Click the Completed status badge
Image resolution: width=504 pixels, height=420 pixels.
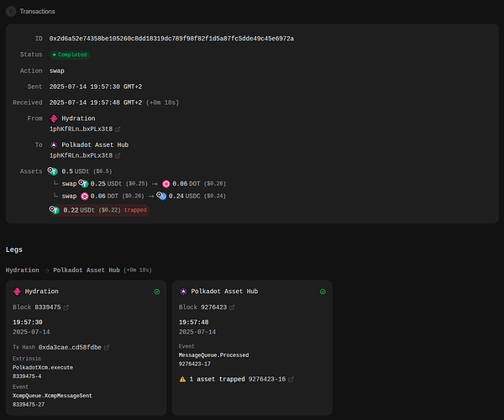click(x=69, y=55)
